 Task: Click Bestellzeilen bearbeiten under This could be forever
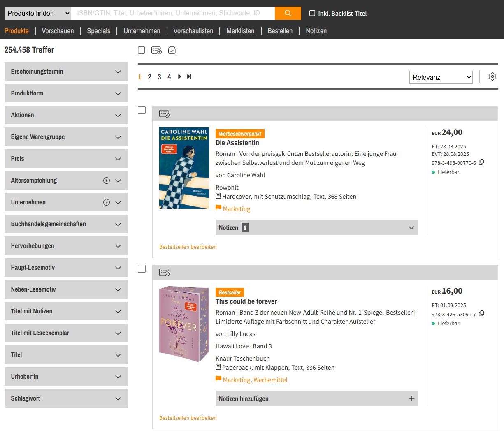click(x=188, y=418)
